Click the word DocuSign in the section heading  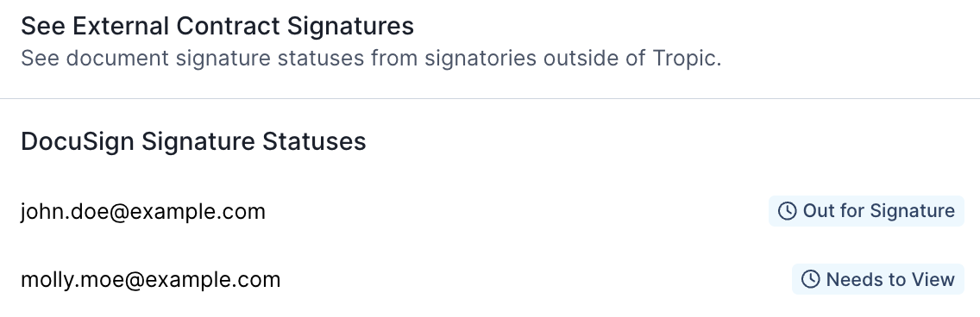pyautogui.click(x=78, y=141)
